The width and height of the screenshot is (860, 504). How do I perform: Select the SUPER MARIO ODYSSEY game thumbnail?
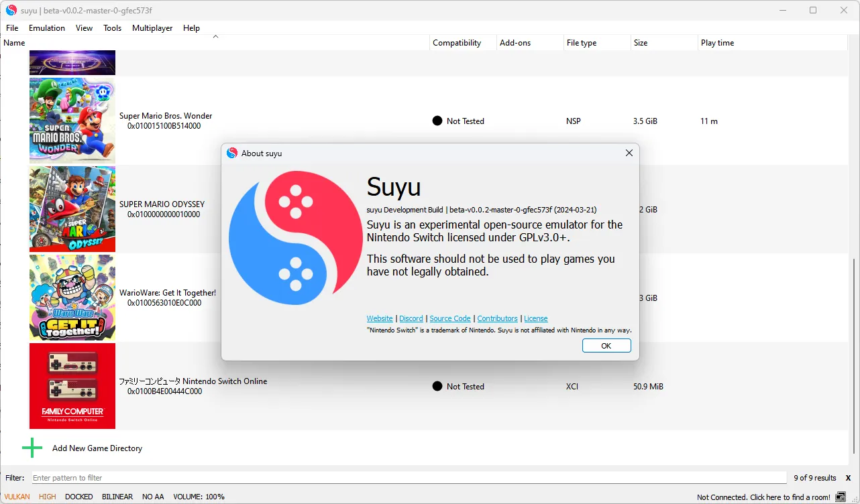tap(72, 208)
